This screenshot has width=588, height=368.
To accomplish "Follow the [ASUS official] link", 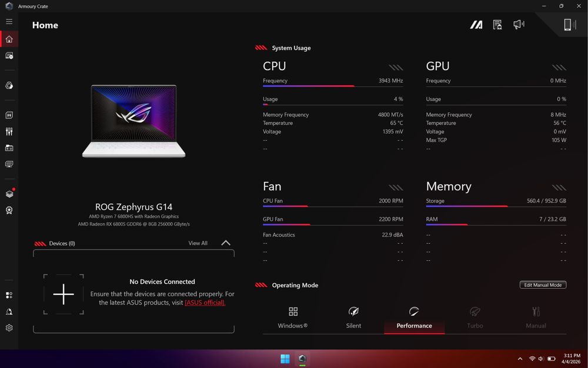I will 205,303.
